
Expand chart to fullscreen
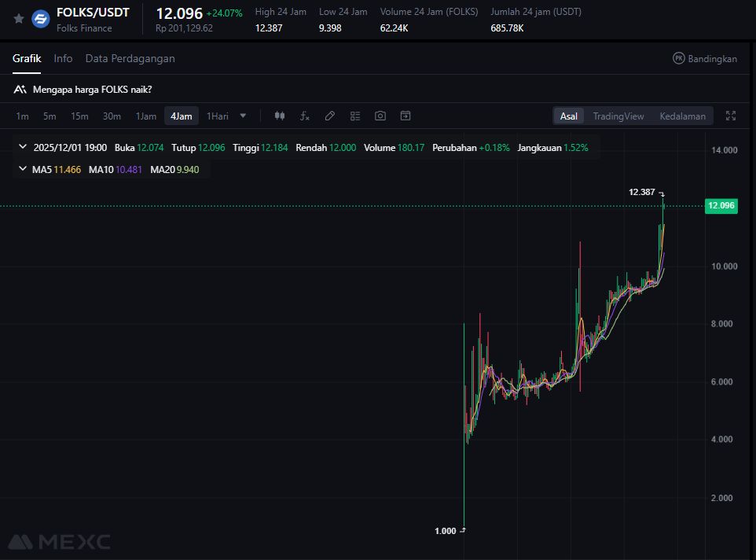(731, 116)
